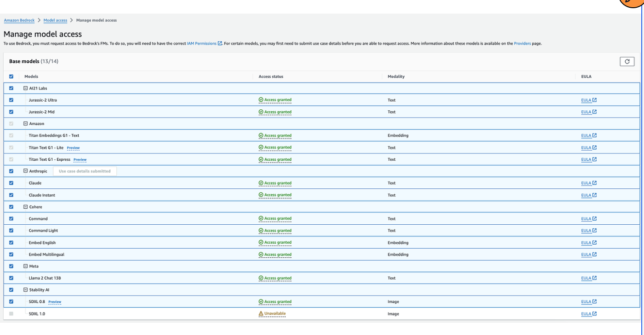This screenshot has width=644, height=335.
Task: Go to Model access breadcrumb
Action: pos(55,20)
